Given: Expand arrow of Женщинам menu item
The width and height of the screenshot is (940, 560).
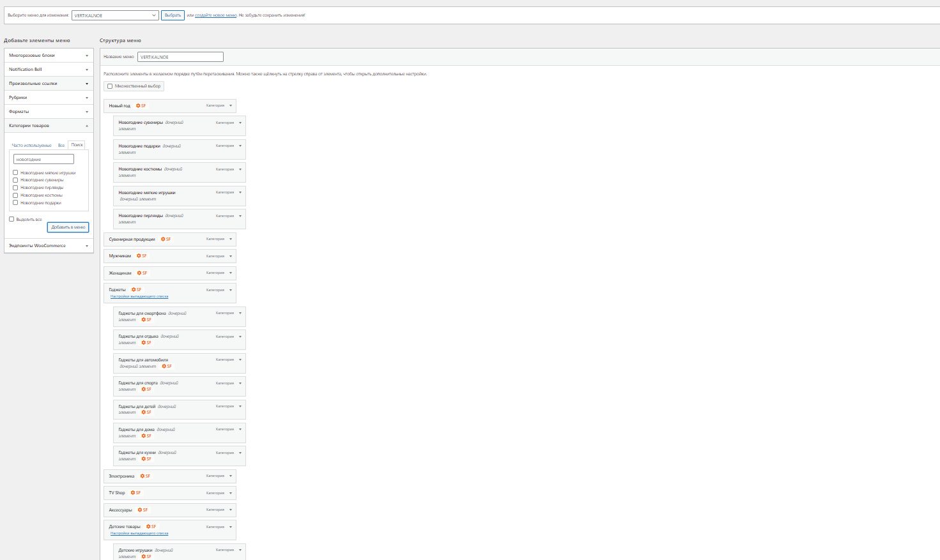Looking at the screenshot, I should [x=231, y=273].
